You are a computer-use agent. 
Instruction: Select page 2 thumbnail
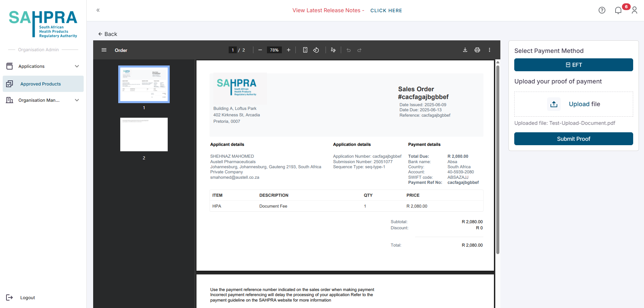coord(144,134)
